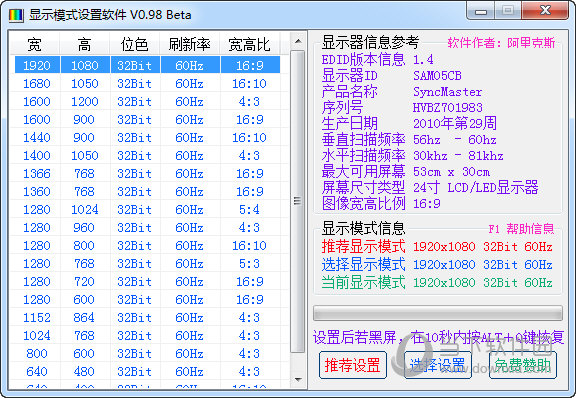This screenshot has height=398, width=576.
Task: Click the 图像宽高比例 value 16:9
Action: pos(426,204)
